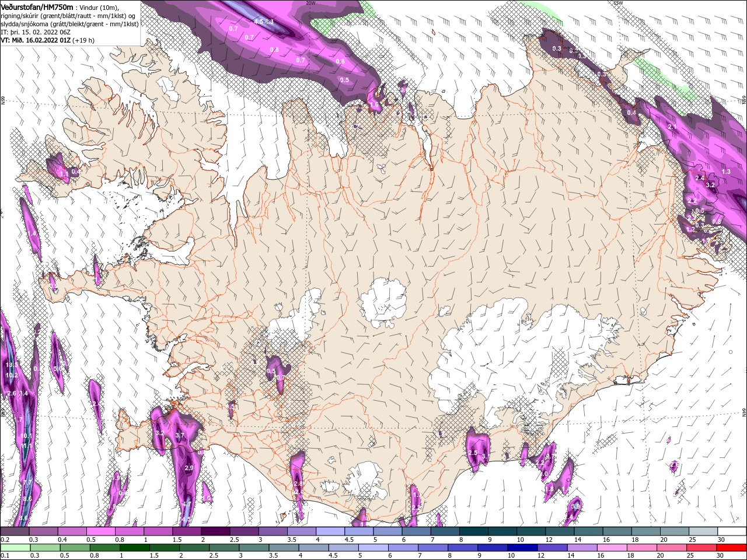Select bright red swatch after lower 30 label

[x=731, y=548]
